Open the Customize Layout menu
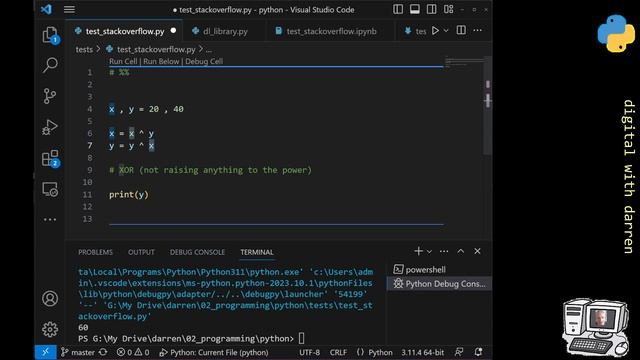This screenshot has height=360, width=640. [449, 9]
